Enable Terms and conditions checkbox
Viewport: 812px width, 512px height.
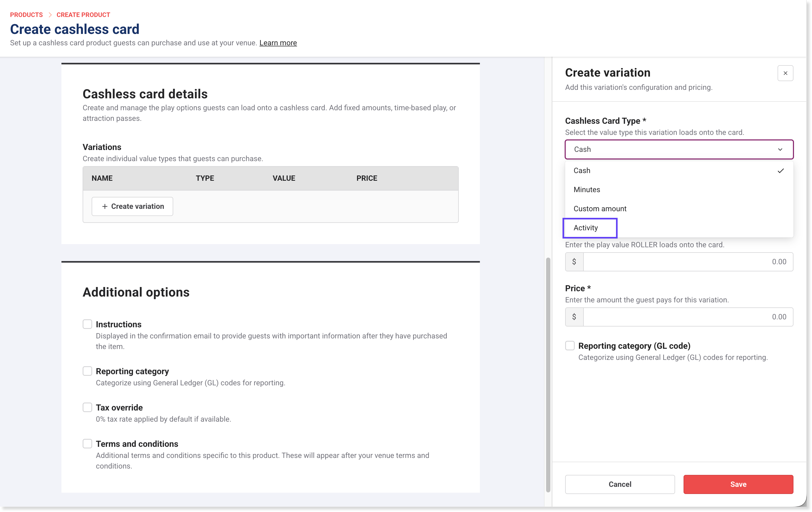[87, 443]
